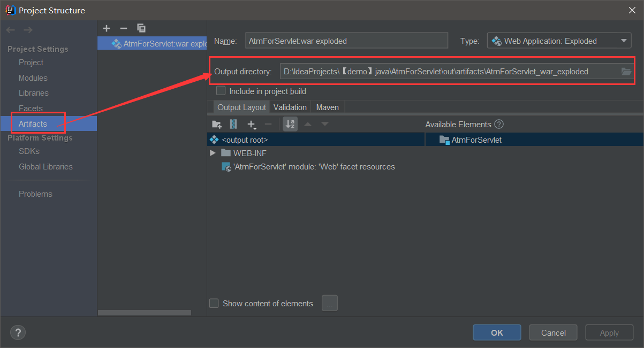
Task: Select the WEB-INF tree row
Action: [316, 153]
